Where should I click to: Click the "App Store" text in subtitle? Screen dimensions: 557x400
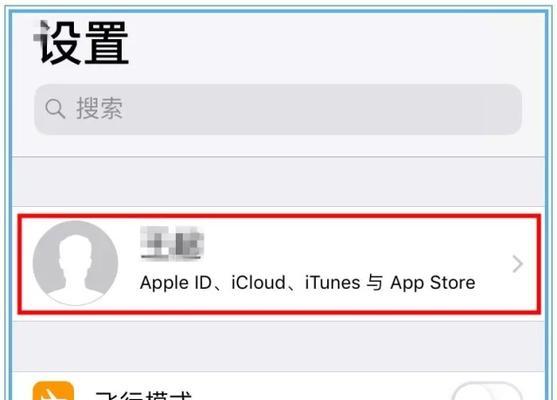coord(433,283)
